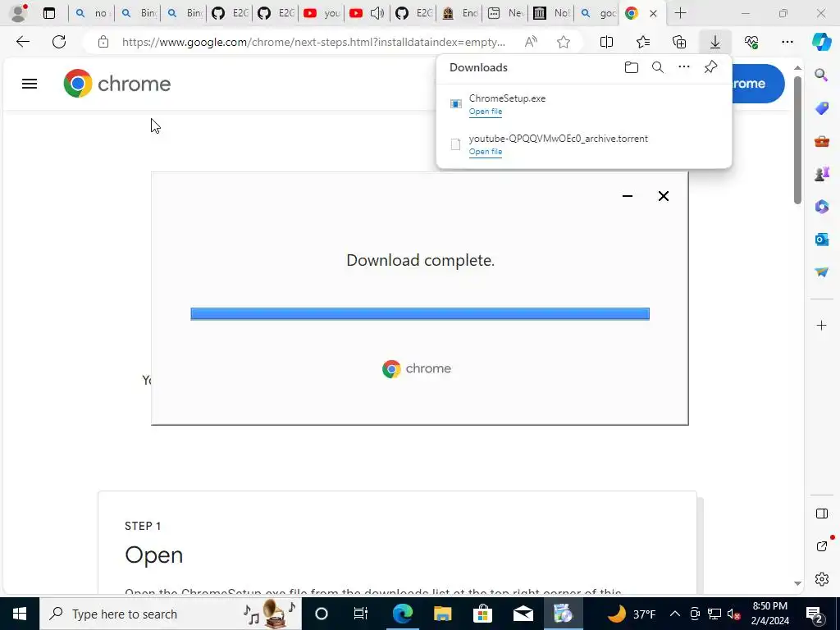Image resolution: width=840 pixels, height=630 pixels.
Task: Open file link for the torrent download
Action: click(486, 152)
